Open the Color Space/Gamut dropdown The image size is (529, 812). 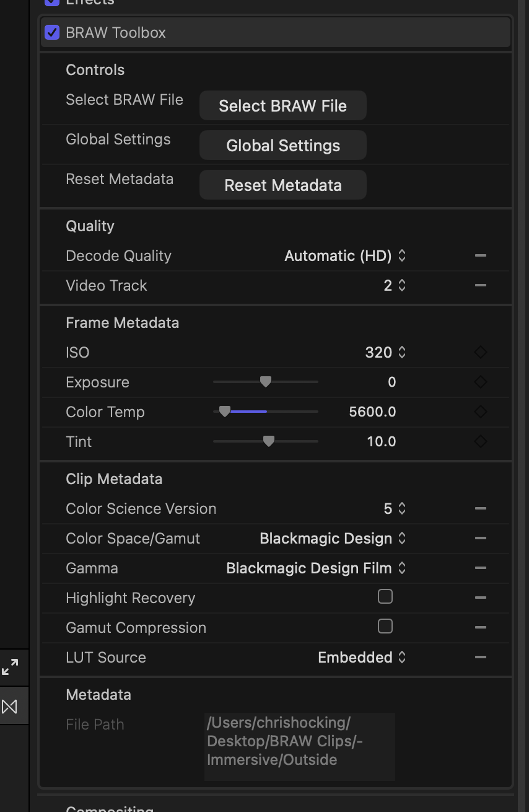coord(333,538)
